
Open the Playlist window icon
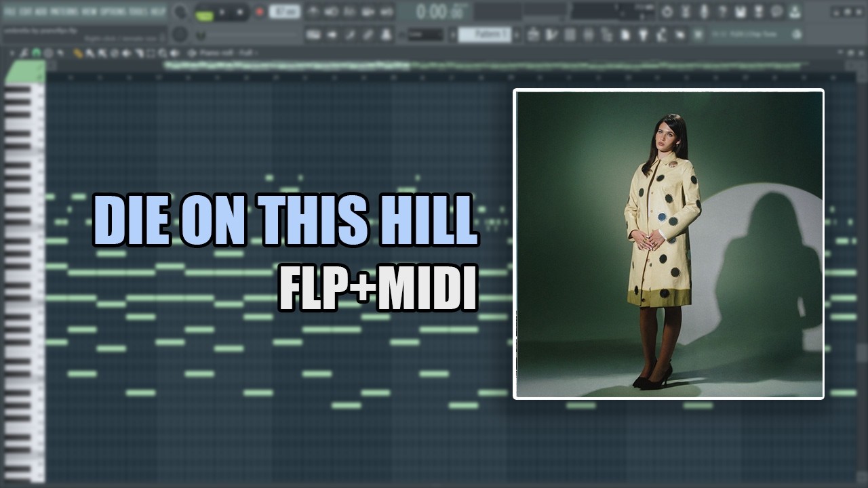(x=533, y=35)
